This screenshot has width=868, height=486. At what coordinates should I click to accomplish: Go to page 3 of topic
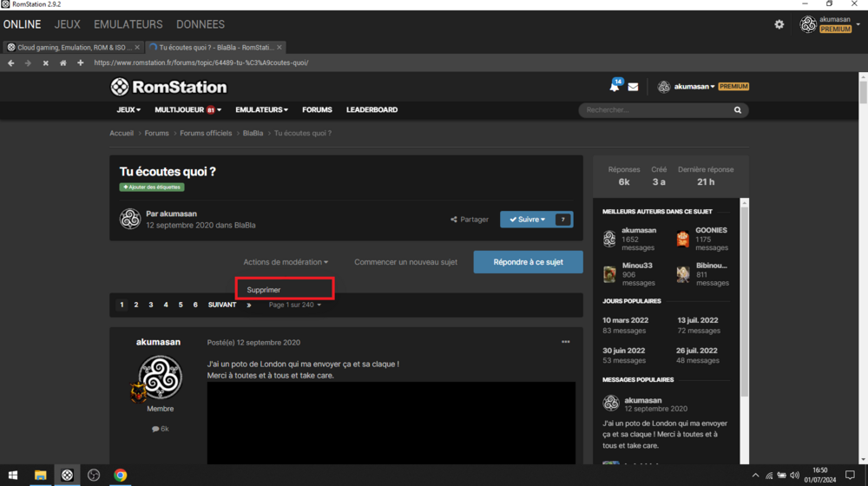pyautogui.click(x=151, y=305)
